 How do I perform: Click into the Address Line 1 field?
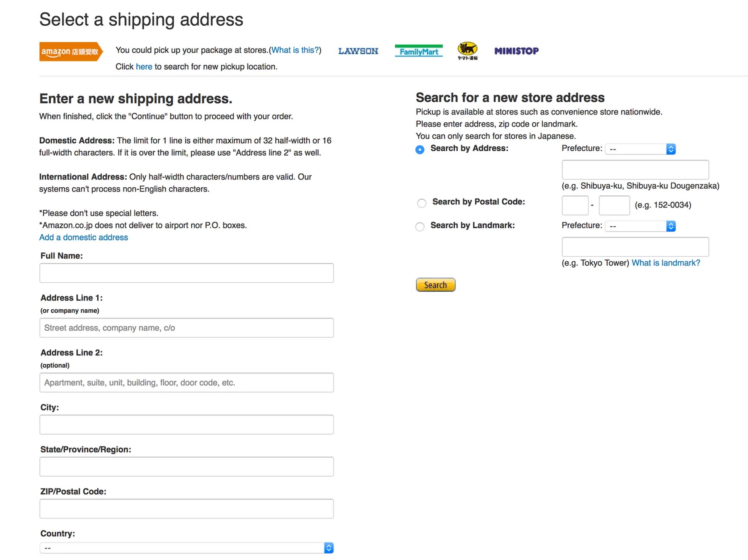[186, 328]
